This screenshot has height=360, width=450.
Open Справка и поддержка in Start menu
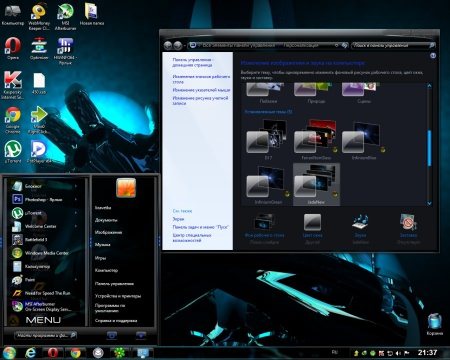(x=116, y=321)
